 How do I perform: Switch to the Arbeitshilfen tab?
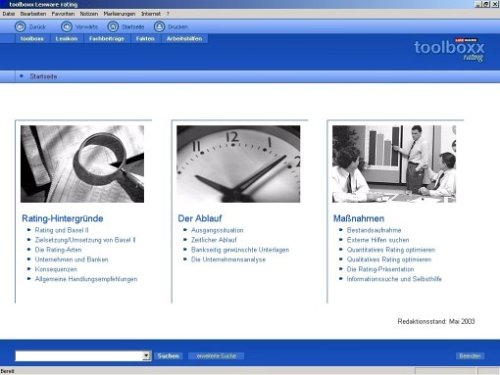coord(184,39)
